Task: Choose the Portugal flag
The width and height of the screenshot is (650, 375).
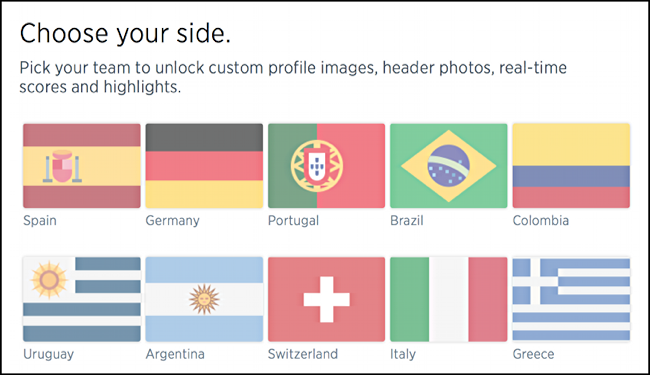Action: click(x=326, y=166)
